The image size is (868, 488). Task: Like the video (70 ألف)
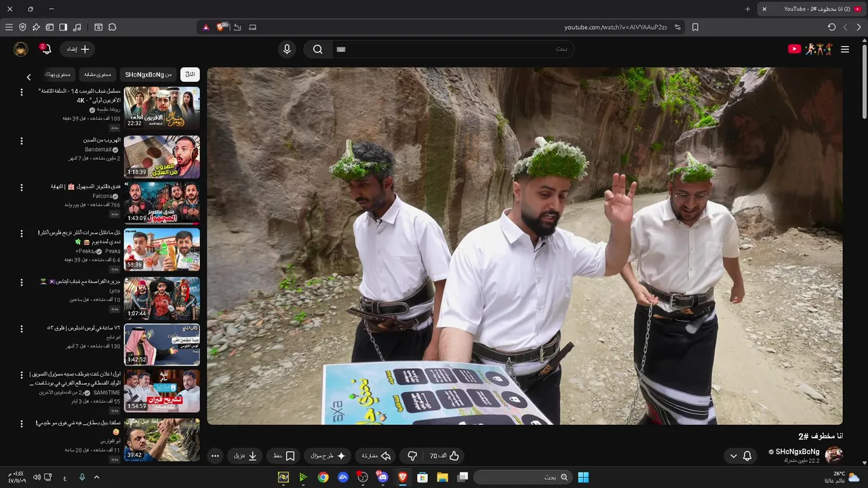[445, 456]
